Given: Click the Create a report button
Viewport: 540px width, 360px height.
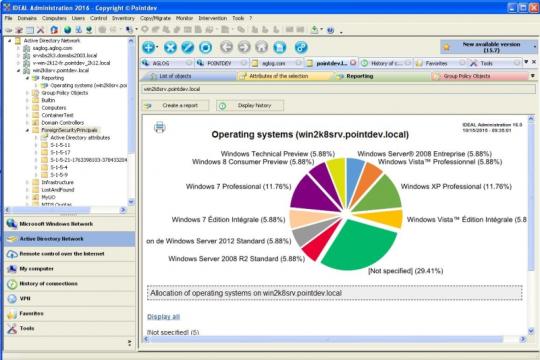Looking at the screenshot, I should point(175,105).
